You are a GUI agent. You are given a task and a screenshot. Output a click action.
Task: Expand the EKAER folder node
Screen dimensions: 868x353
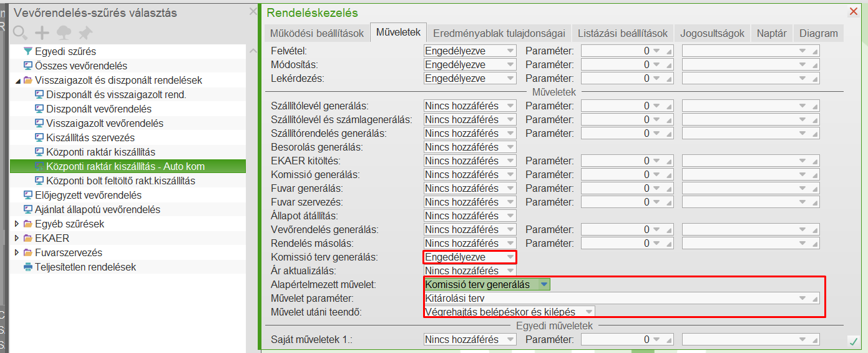(x=17, y=238)
